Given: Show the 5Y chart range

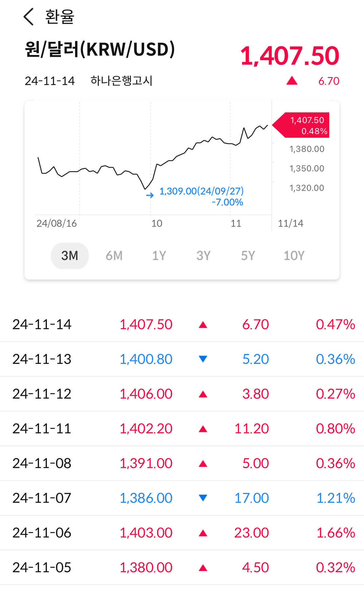Looking at the screenshot, I should tap(248, 255).
